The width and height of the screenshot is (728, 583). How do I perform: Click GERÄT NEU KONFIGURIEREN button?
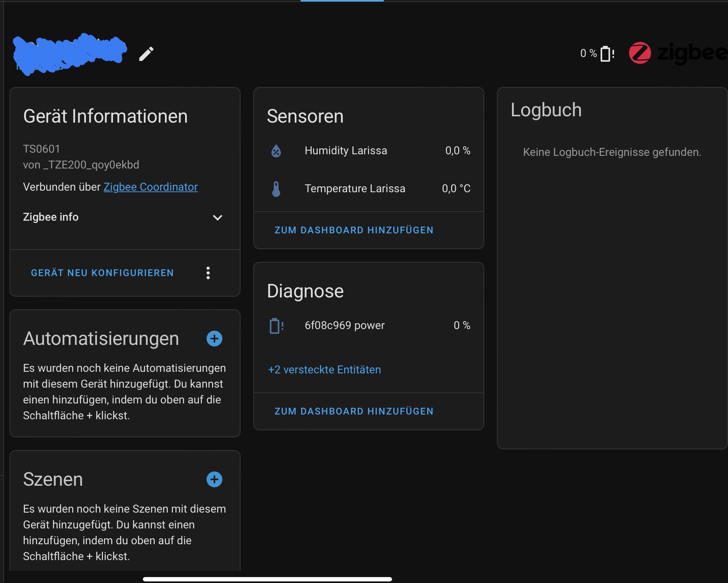click(102, 273)
